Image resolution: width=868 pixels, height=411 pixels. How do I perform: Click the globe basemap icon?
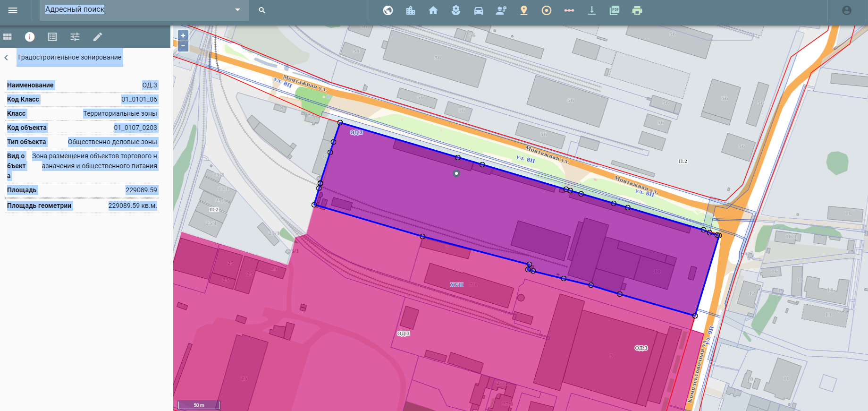coord(388,10)
